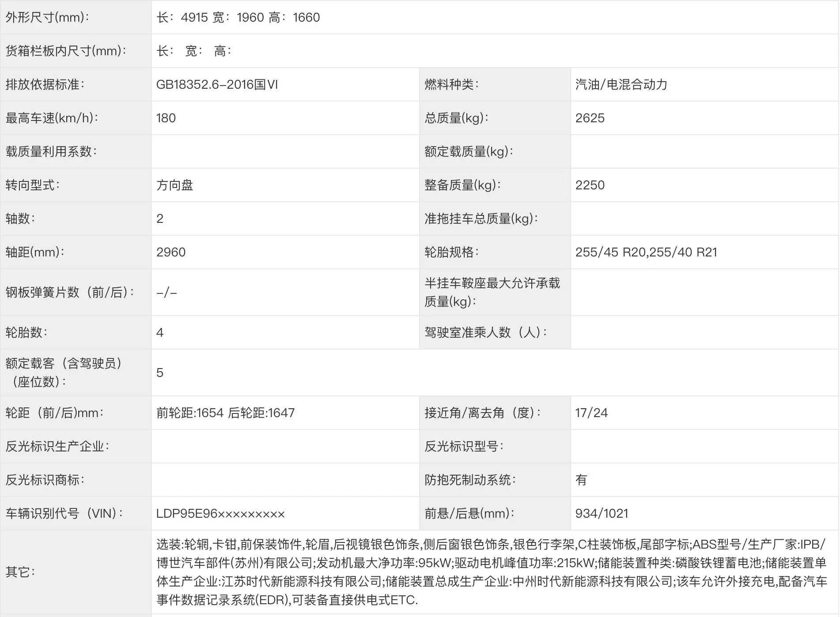Click the 接近角/离去角（度） label
This screenshot has height=617, width=840.
point(483,413)
